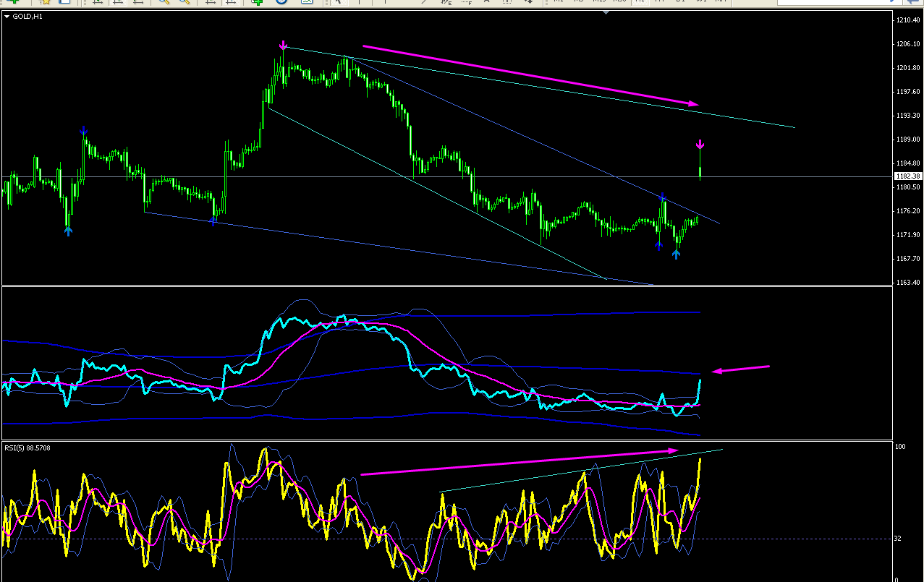Viewport: 924px width, 582px height.
Task: Click price scale value 1167.70
Action: 907,259
